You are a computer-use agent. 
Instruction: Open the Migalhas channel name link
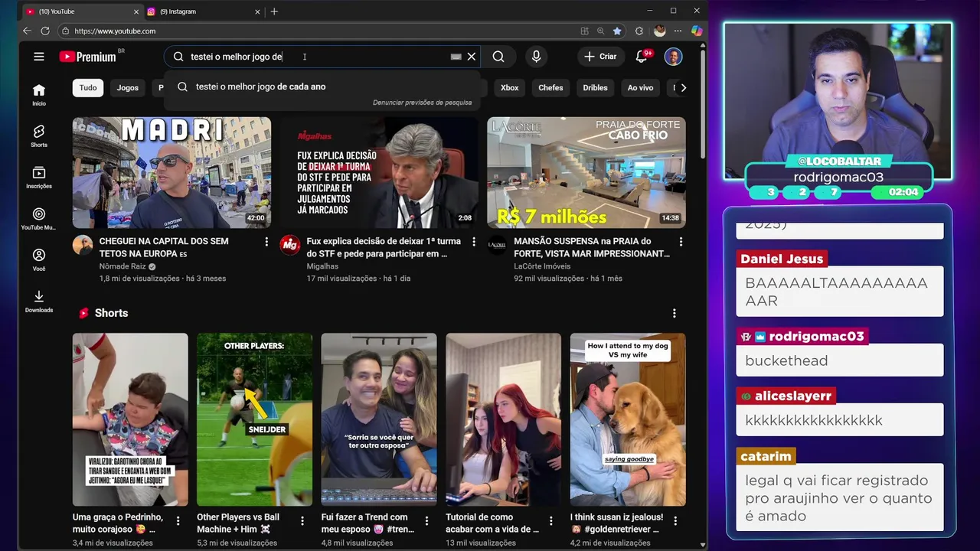pos(322,266)
